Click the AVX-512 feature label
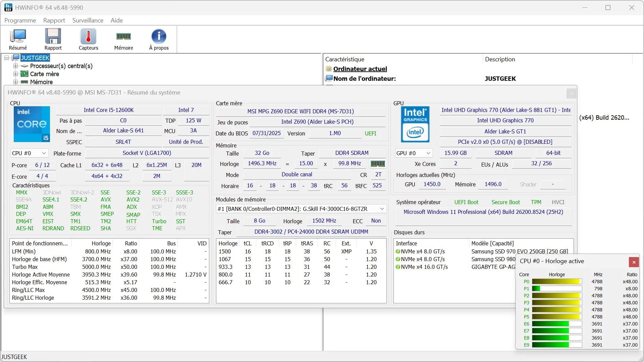Screen dimensions: 644x362 click(162, 199)
